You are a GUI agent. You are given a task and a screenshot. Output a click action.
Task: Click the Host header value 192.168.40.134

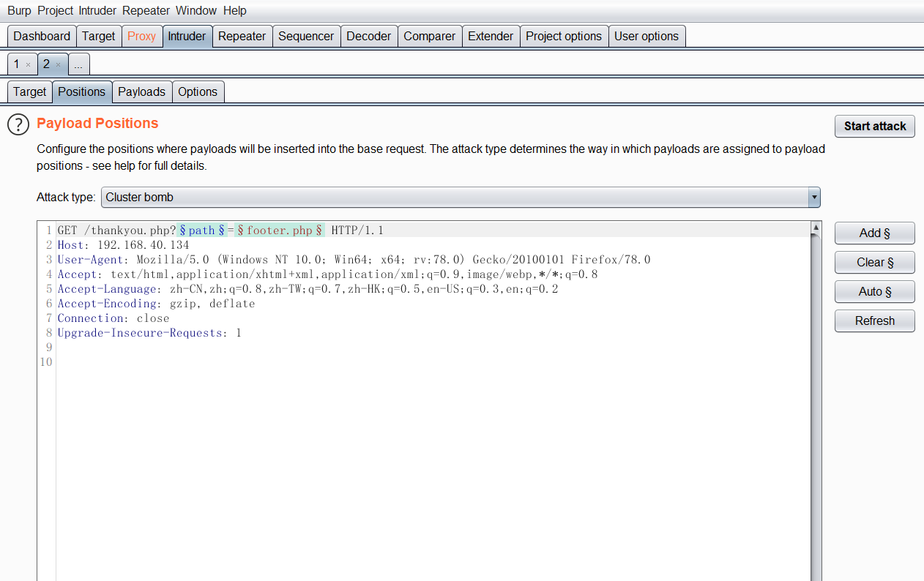143,245
